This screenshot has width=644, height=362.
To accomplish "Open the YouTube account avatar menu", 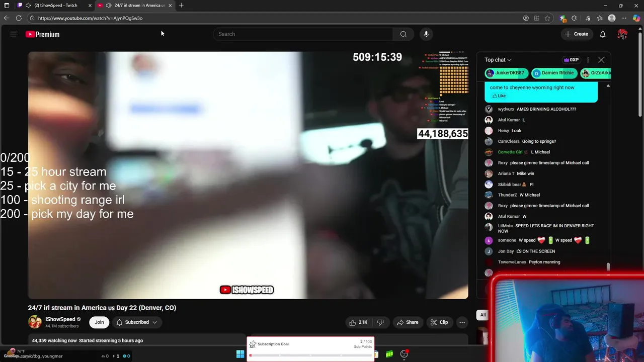I will (622, 34).
